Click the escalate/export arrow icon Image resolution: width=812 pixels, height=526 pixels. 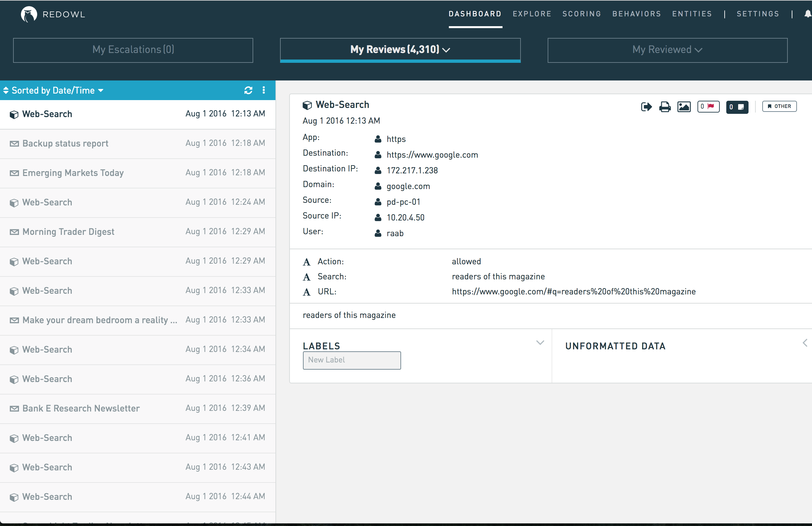pyautogui.click(x=646, y=107)
